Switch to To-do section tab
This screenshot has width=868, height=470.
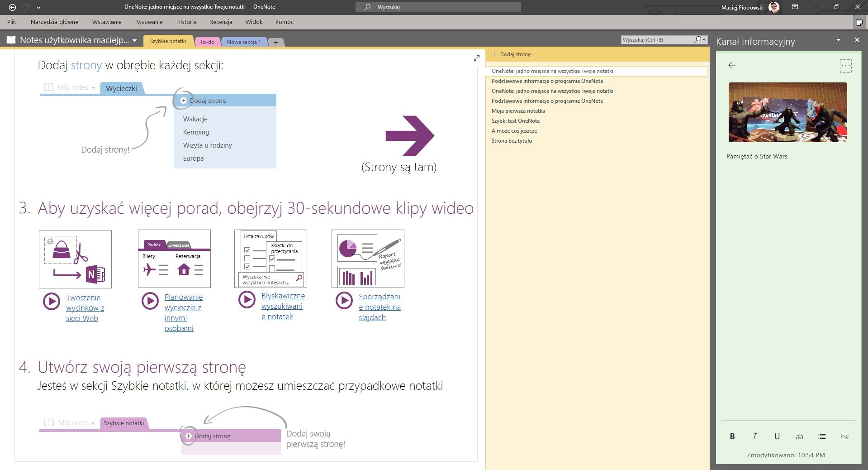[207, 42]
